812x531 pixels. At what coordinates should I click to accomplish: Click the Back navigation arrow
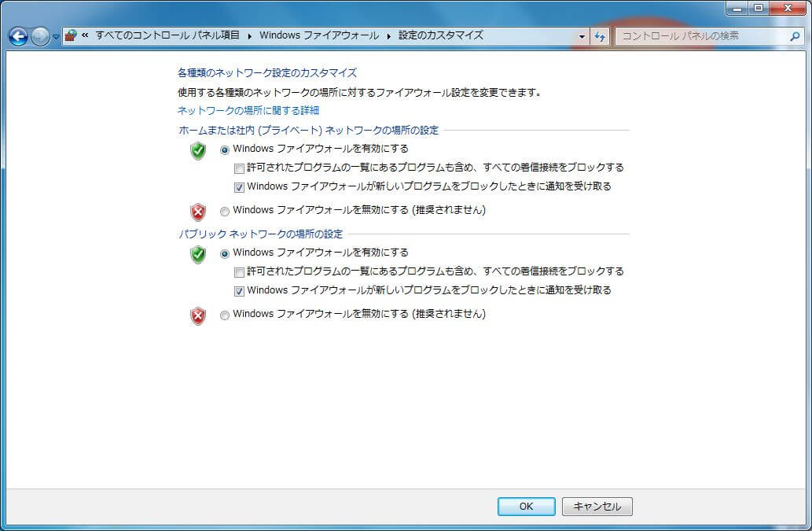point(18,36)
